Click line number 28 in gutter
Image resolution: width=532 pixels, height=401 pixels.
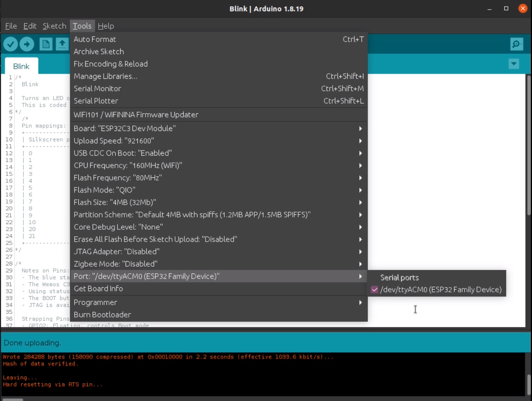click(x=9, y=263)
